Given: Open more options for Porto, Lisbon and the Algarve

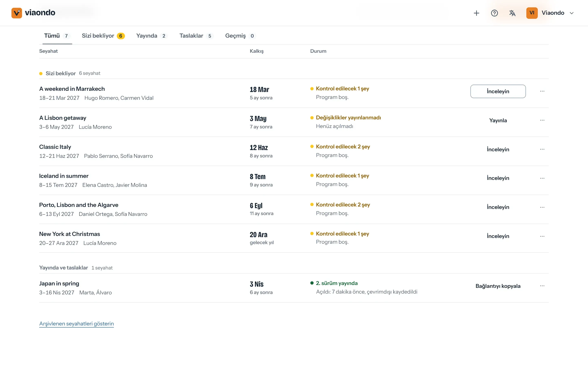Looking at the screenshot, I should pyautogui.click(x=542, y=207).
